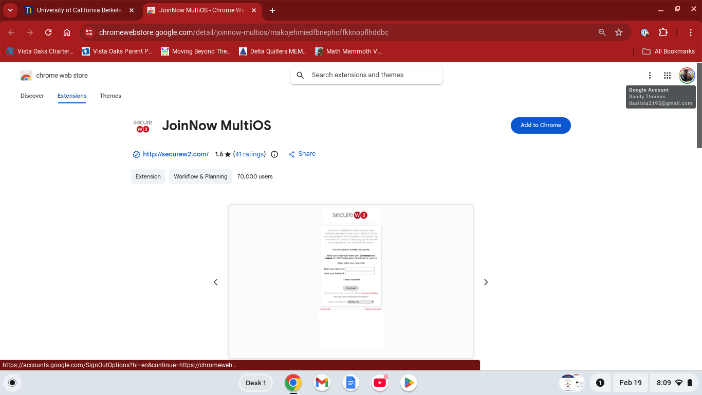Image resolution: width=702 pixels, height=395 pixels.
Task: Open All Bookmarks folder
Action: point(668,52)
